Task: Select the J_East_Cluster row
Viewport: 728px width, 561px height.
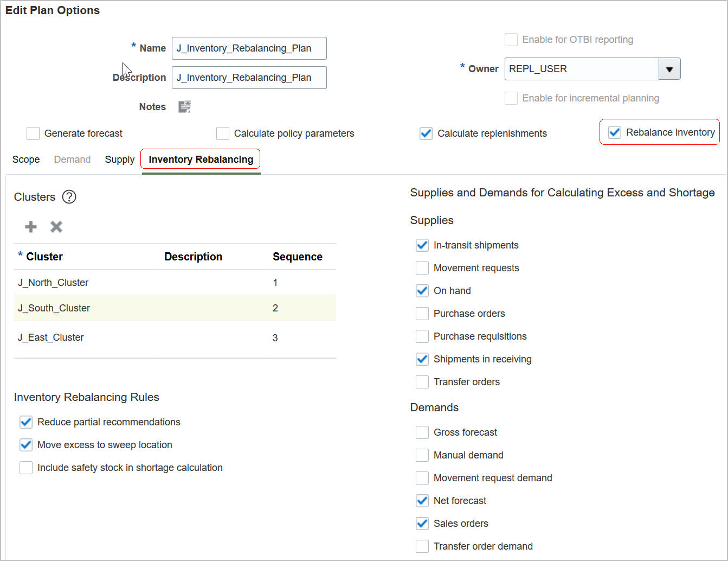Action: (x=51, y=337)
